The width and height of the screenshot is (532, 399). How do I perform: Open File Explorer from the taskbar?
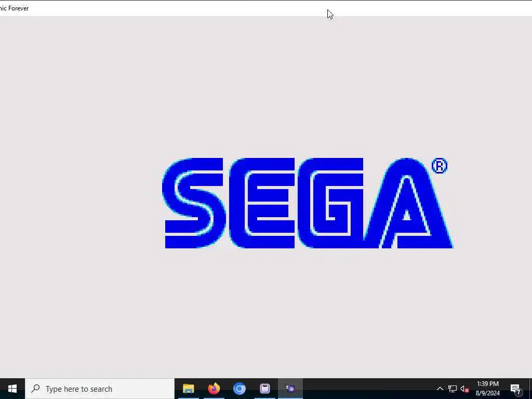pyautogui.click(x=188, y=389)
